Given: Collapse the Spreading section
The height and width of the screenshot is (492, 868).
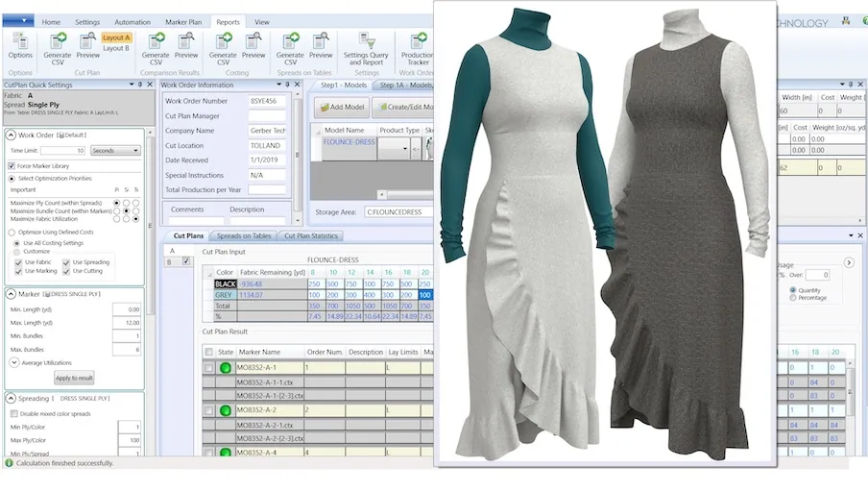Looking at the screenshot, I should coord(11,398).
